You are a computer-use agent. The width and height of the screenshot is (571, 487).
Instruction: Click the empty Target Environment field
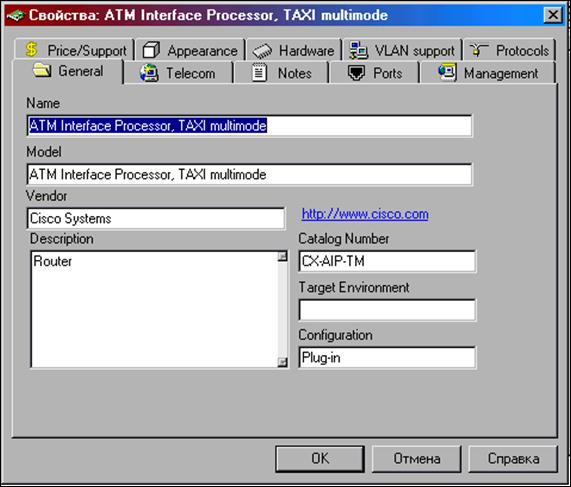[x=387, y=310]
